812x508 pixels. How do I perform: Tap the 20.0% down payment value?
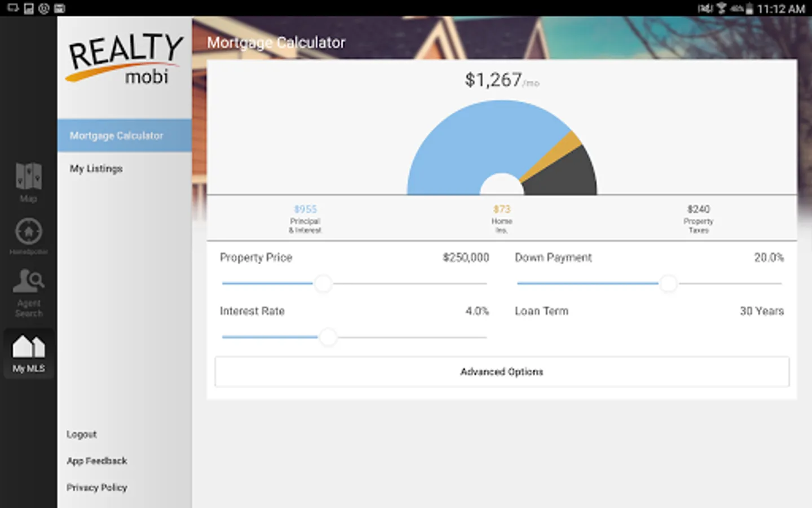[x=769, y=257]
